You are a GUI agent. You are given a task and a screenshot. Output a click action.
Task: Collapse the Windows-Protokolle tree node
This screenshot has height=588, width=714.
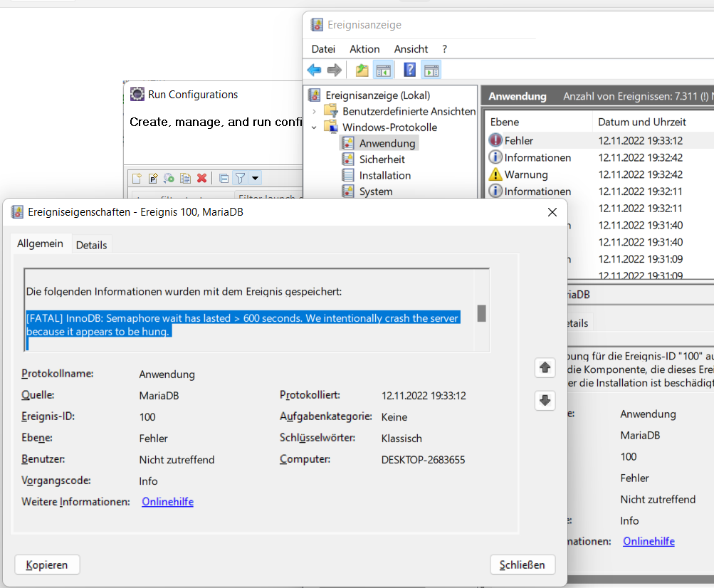[x=314, y=127]
